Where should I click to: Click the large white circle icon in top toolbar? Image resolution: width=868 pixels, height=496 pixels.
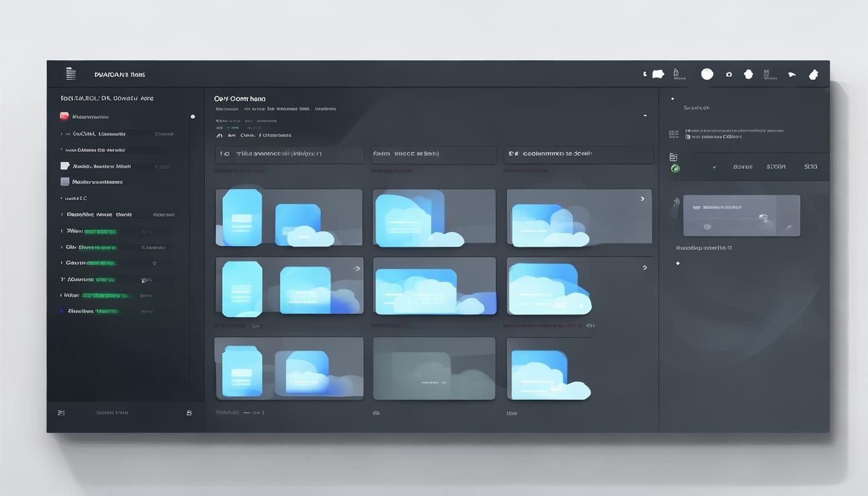[x=707, y=74]
